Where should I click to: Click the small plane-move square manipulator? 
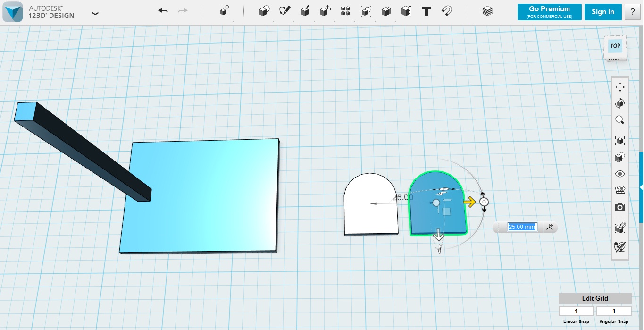pyautogui.click(x=447, y=212)
